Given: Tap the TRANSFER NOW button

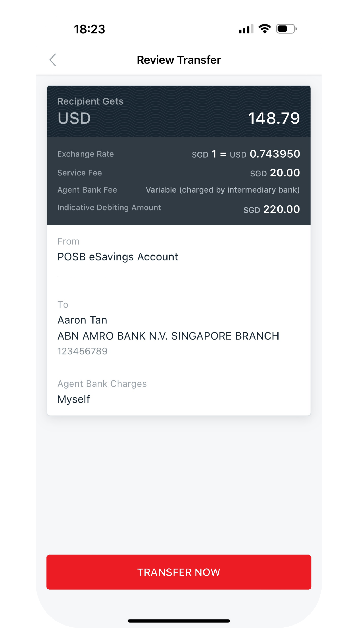Looking at the screenshot, I should point(179,572).
